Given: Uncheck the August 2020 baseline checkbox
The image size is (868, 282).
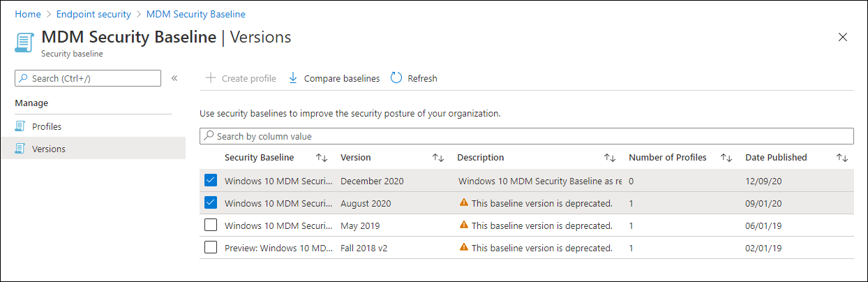Looking at the screenshot, I should [211, 203].
